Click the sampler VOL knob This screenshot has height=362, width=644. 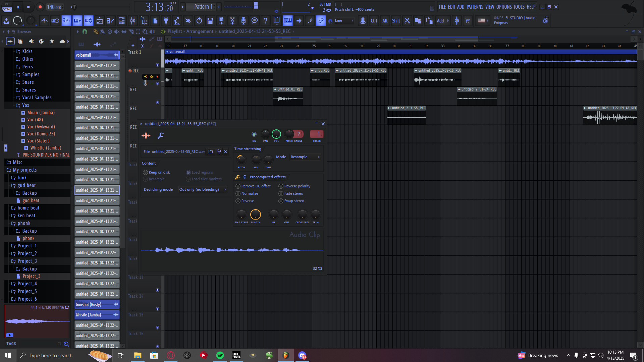(276, 134)
